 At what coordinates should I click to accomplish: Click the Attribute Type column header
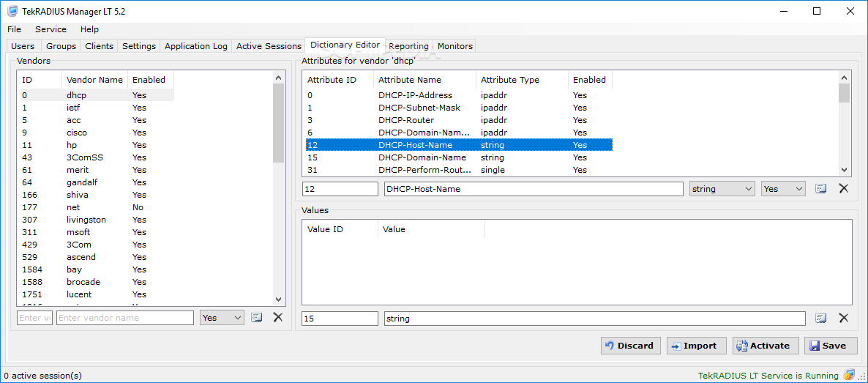522,80
